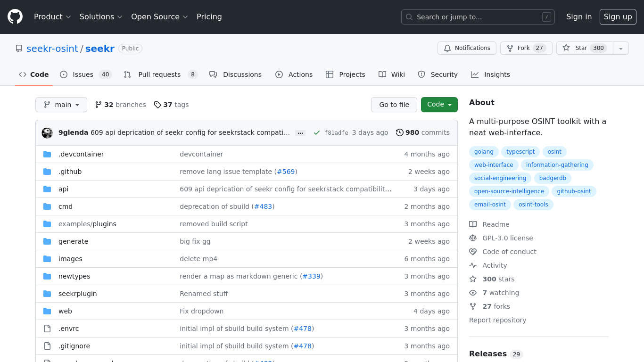Select the golang topic tag
This screenshot has height=362, width=644.
click(484, 152)
